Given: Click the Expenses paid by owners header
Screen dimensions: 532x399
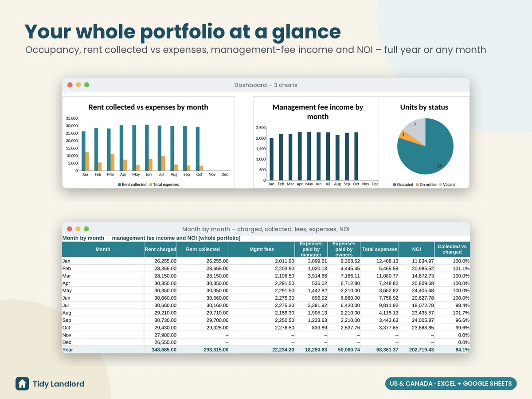Looking at the screenshot, I should [x=344, y=249].
